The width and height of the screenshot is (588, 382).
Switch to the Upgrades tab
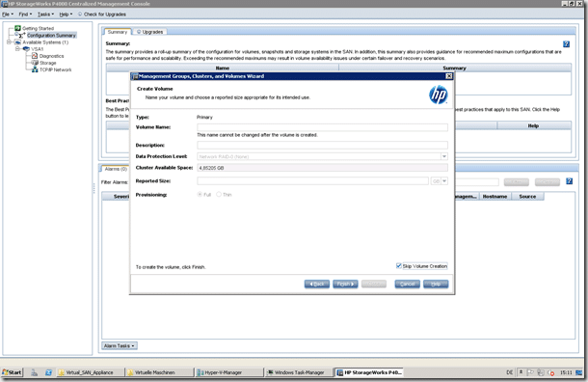(149, 32)
